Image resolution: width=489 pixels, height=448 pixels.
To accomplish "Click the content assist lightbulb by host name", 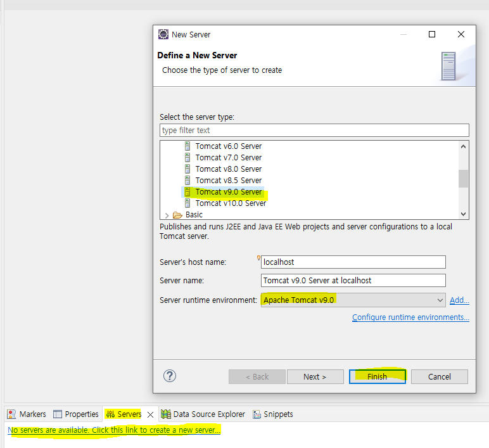I will click(x=258, y=258).
